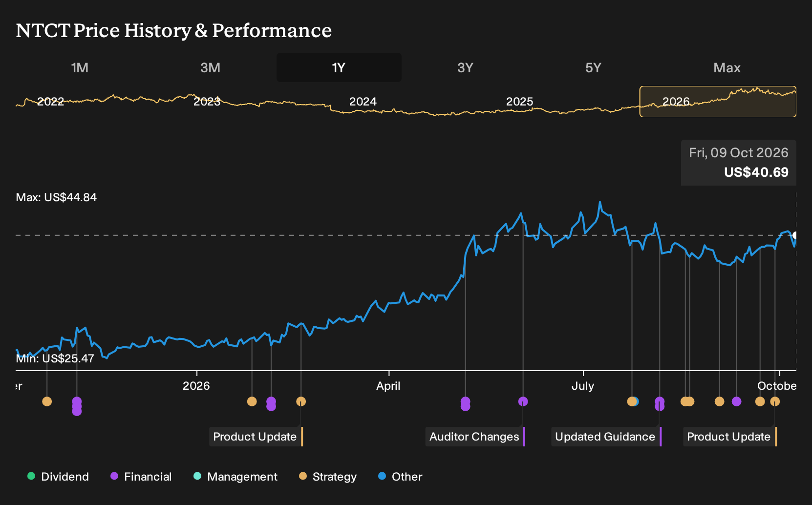Click the rightmost orange Strategy dot under October
812x505 pixels.
click(x=775, y=401)
